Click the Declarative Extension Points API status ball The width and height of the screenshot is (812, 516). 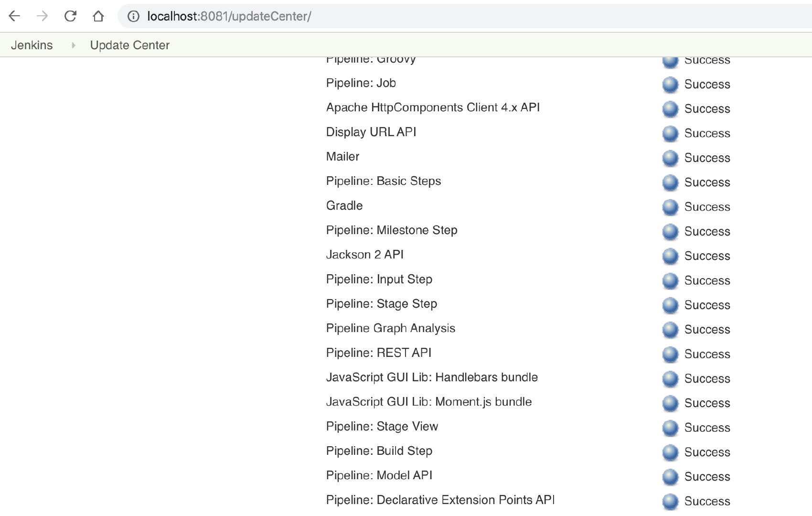(x=670, y=501)
